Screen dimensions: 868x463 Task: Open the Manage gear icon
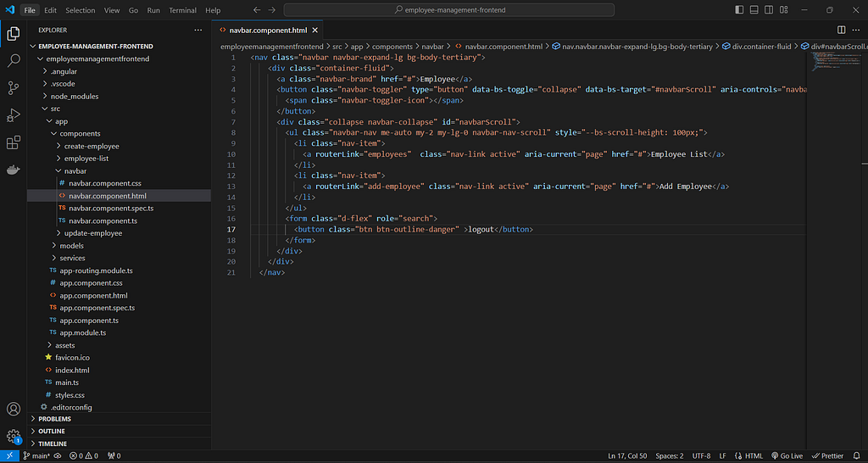coord(14,436)
